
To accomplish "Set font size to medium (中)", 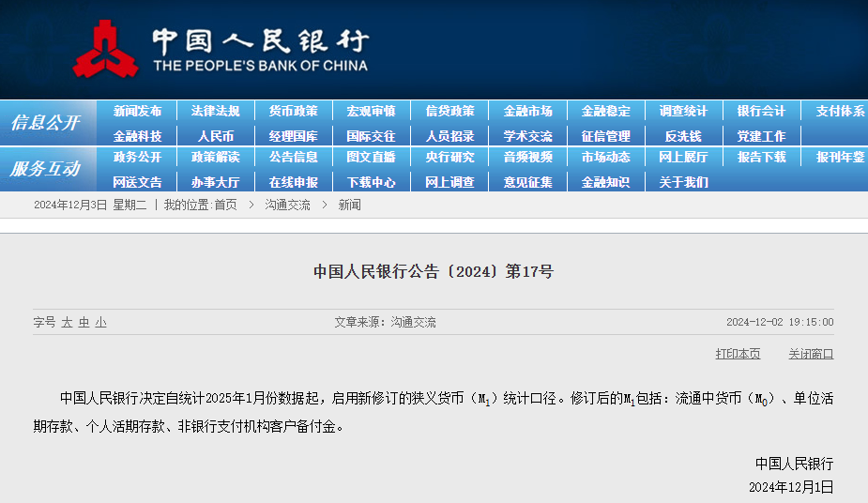I will point(84,322).
